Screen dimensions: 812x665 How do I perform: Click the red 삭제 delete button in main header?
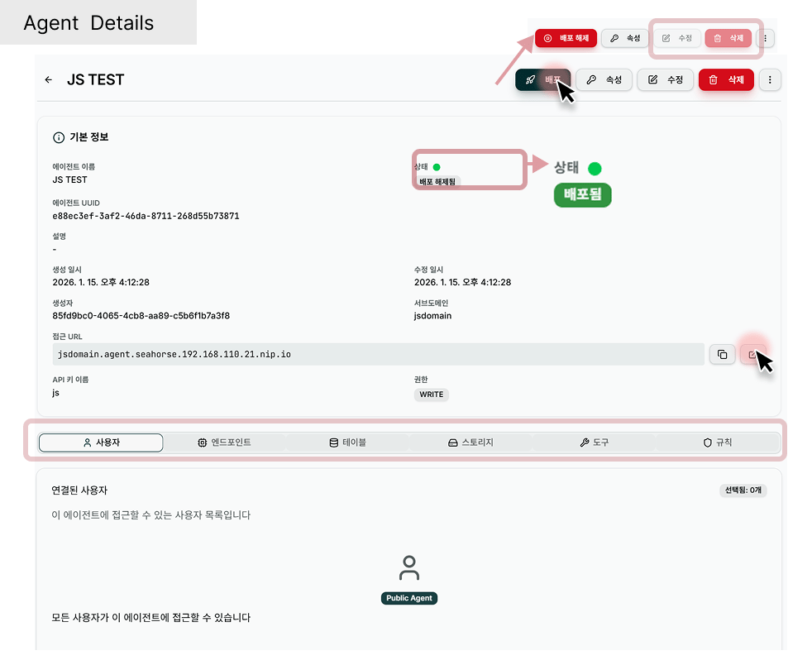point(726,79)
